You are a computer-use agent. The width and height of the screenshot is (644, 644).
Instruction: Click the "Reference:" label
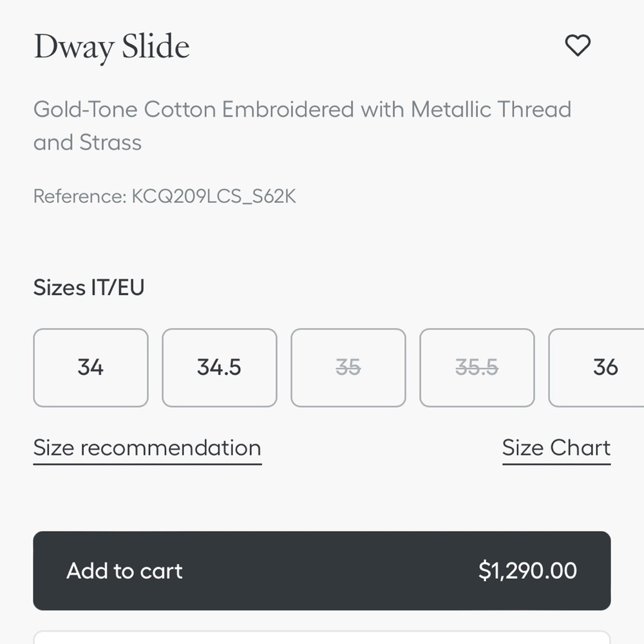tap(80, 196)
